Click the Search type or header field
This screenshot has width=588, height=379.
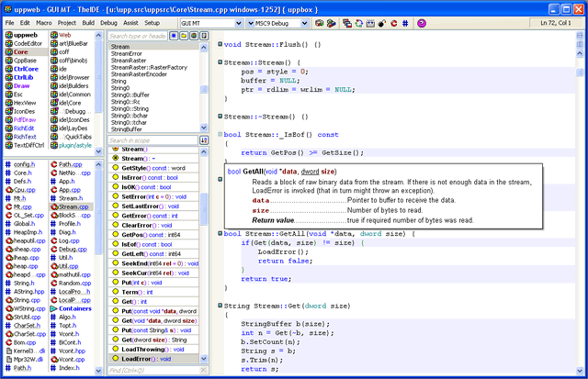point(138,36)
